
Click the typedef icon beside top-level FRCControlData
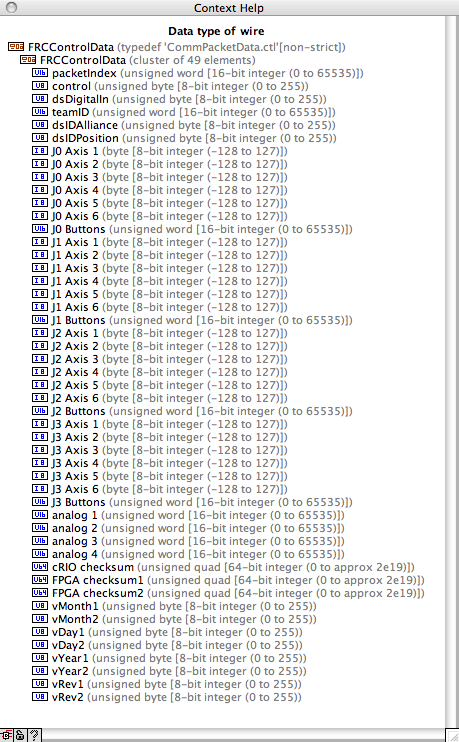coord(16,46)
